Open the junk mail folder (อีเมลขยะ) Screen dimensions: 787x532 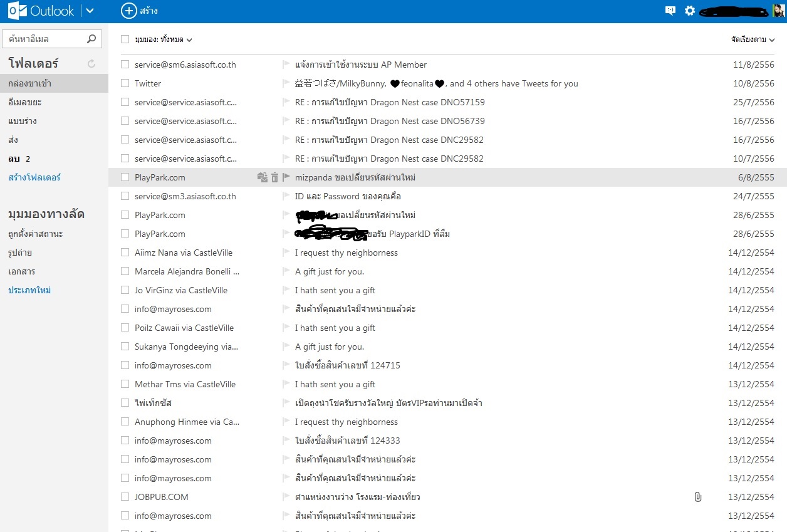25,102
